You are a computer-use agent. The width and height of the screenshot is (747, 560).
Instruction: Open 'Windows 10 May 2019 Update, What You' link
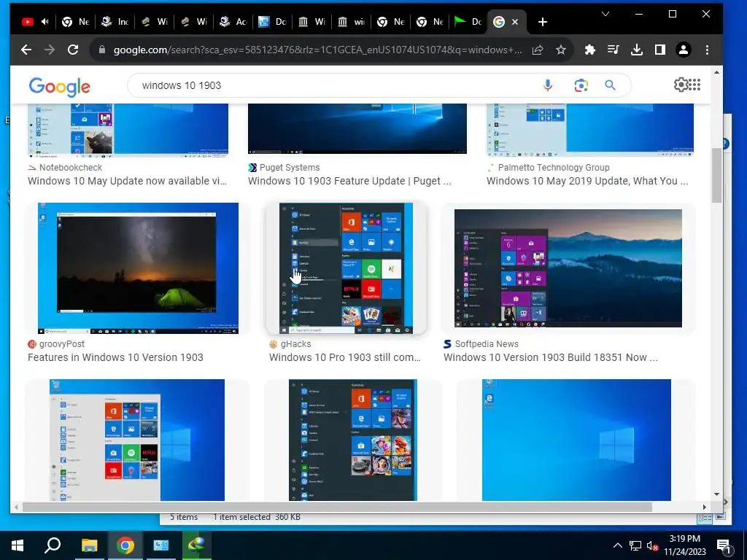pos(587,181)
